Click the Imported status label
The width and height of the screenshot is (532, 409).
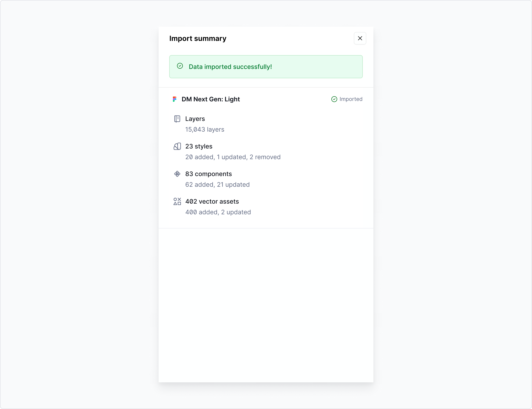pyautogui.click(x=351, y=99)
